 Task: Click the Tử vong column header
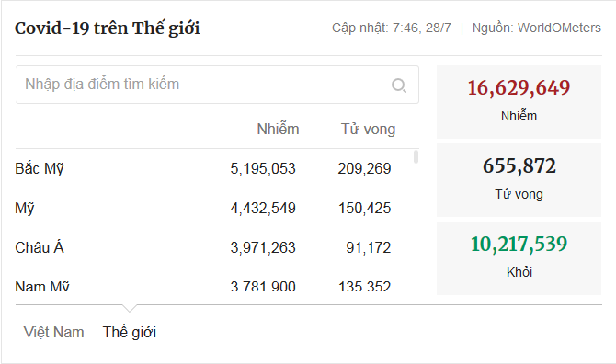coord(368,130)
